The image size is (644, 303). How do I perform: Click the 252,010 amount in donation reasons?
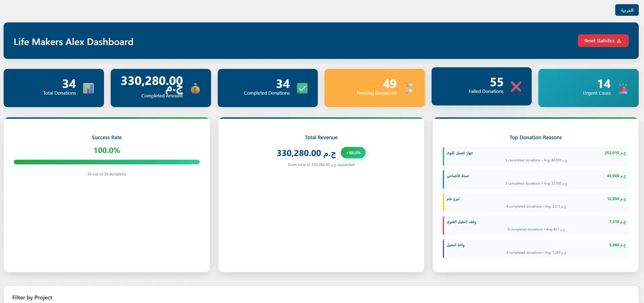[x=615, y=153]
